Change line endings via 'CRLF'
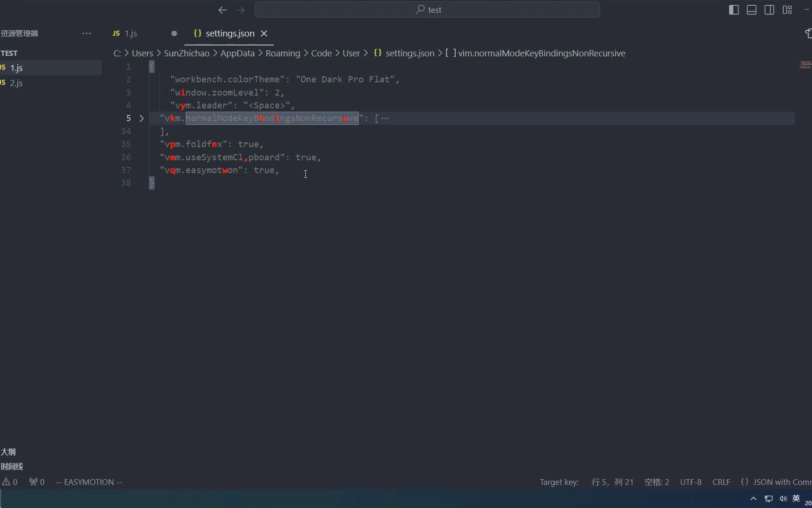 tap(721, 482)
